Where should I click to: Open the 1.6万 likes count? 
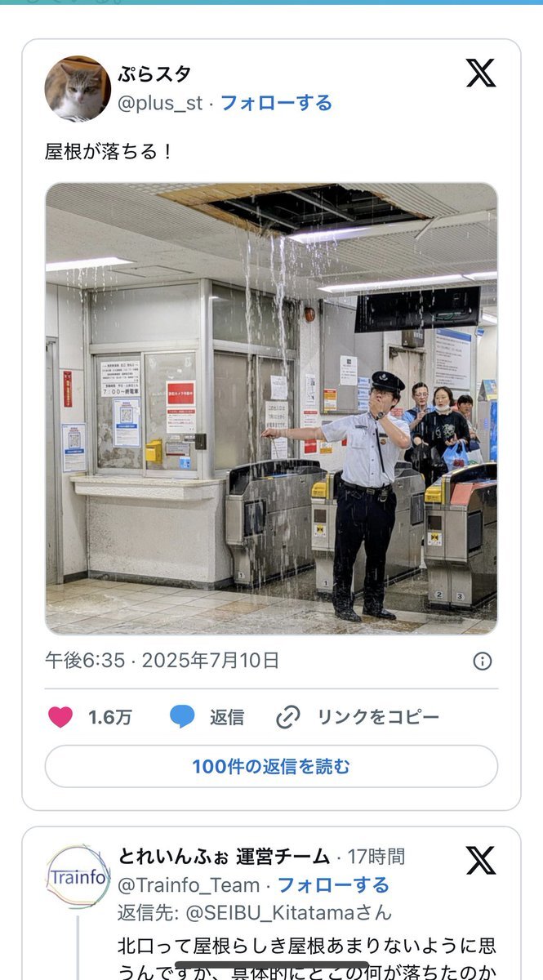(110, 717)
